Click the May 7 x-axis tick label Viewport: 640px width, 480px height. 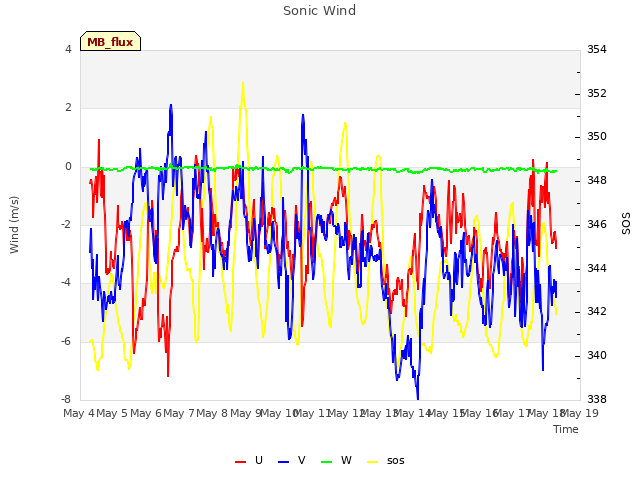pos(178,413)
